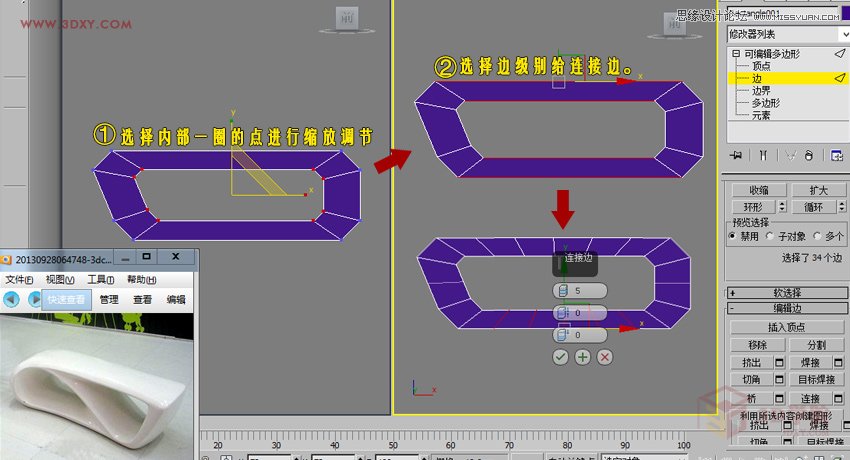
Task: Open the 文件(F) menu in image viewer
Action: tap(20, 279)
